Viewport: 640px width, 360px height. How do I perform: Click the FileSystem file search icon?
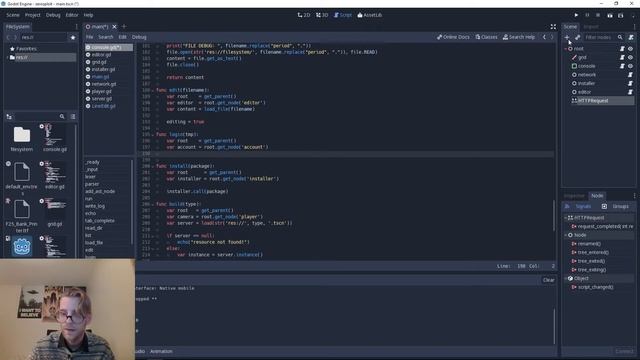62,117
